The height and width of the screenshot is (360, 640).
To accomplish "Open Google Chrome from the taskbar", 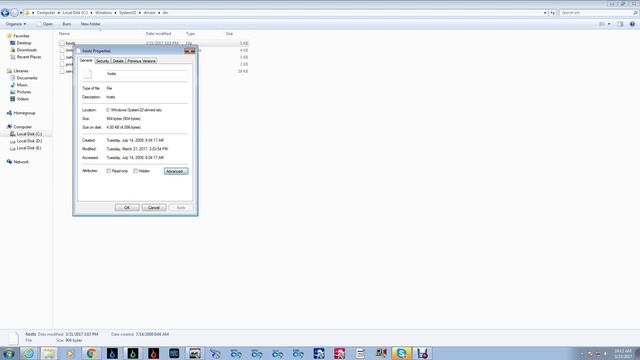I will coord(91,353).
